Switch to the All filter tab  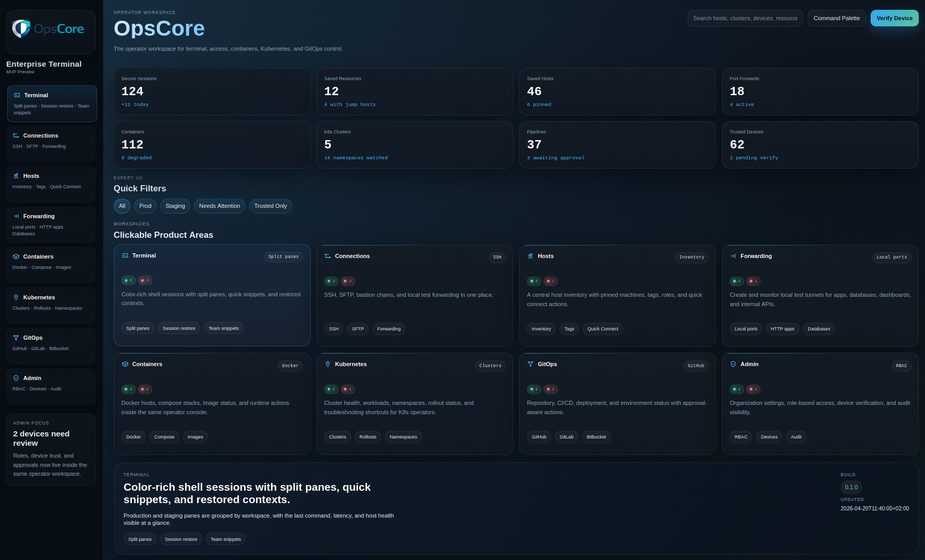pos(122,206)
